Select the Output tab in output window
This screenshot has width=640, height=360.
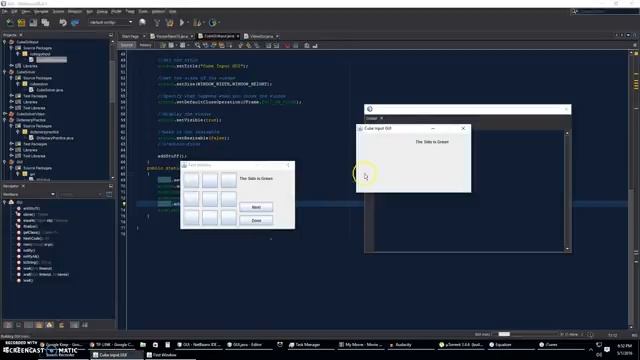pos(371,118)
